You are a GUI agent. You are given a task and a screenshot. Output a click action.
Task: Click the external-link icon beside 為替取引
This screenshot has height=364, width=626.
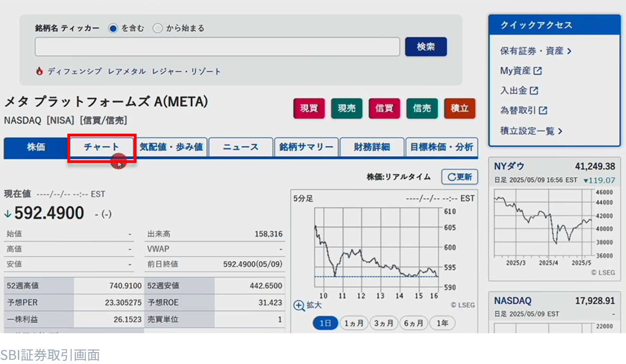(x=543, y=110)
